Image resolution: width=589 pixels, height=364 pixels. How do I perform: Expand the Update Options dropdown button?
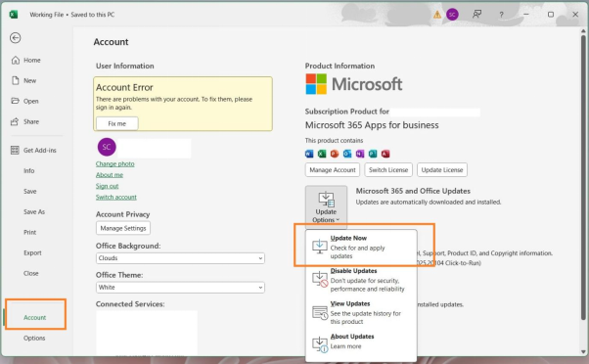326,207
